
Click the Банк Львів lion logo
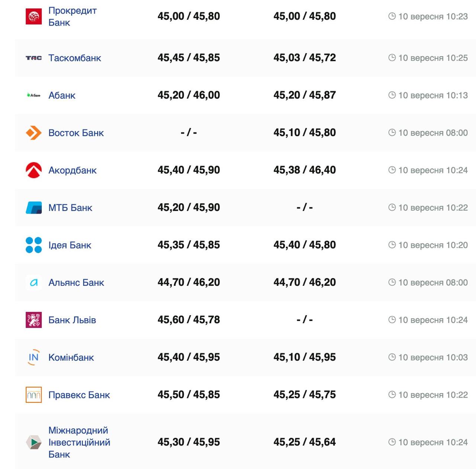(x=33, y=320)
